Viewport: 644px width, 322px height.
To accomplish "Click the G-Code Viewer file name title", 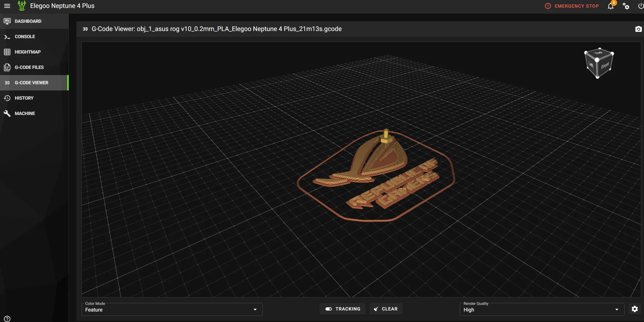I will coord(217,29).
